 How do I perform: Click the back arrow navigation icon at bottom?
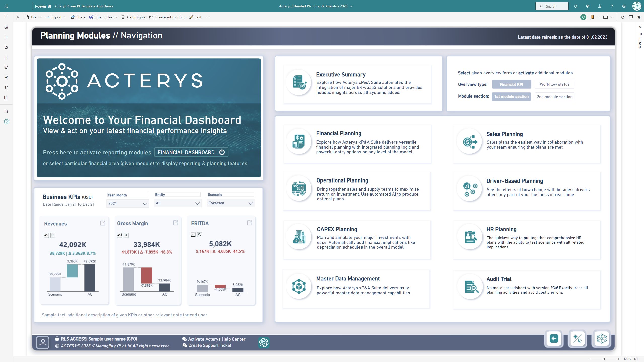point(554,339)
